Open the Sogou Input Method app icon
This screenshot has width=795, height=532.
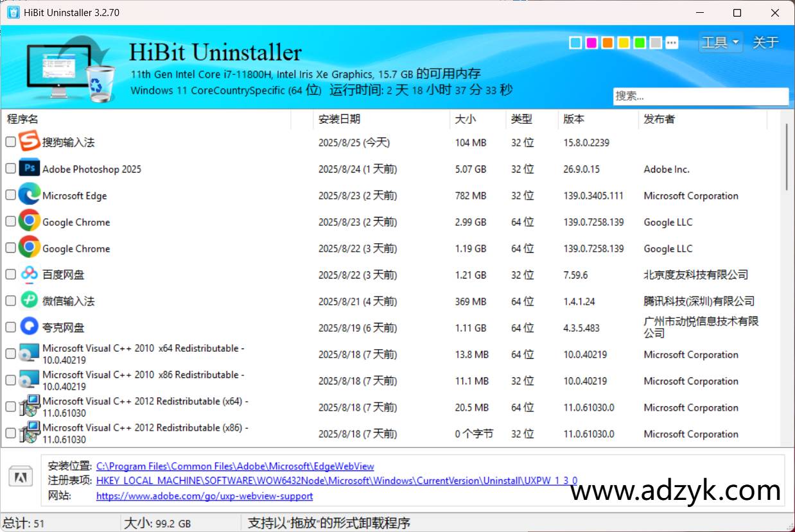[x=29, y=142]
